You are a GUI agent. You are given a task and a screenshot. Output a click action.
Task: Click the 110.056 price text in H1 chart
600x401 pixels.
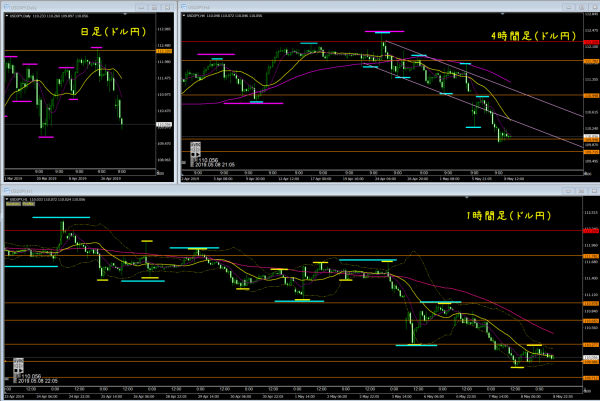pos(31,377)
